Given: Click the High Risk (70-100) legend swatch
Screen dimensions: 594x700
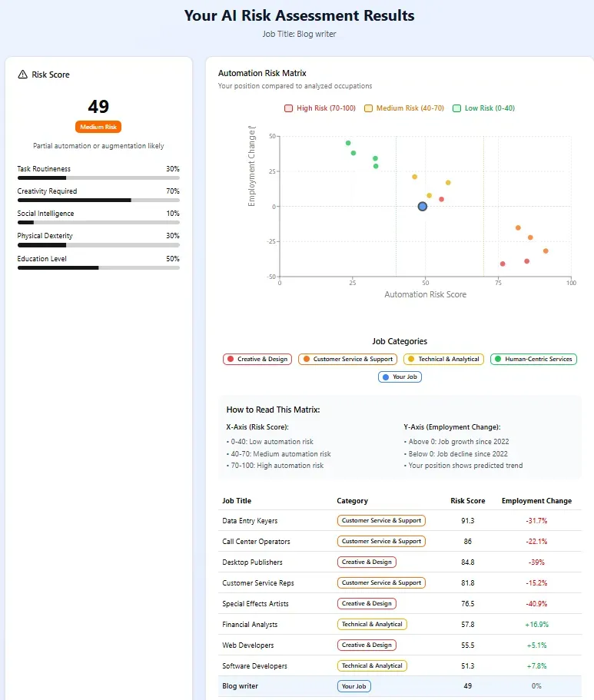Looking at the screenshot, I should coord(289,108).
